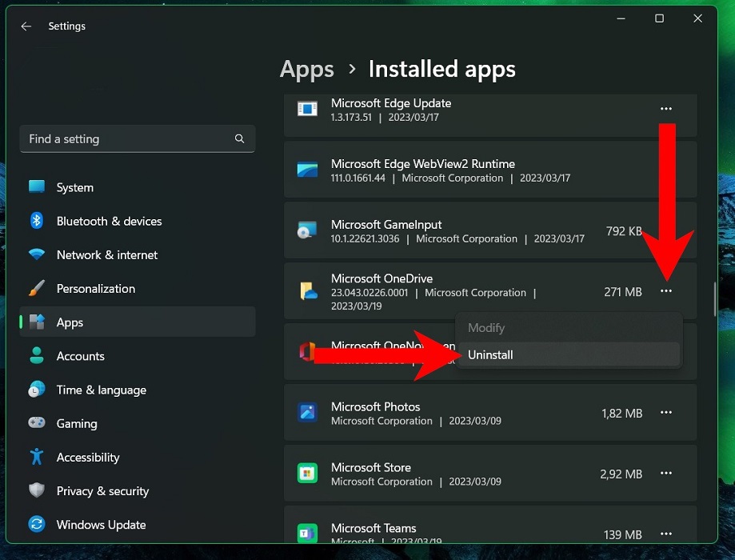Open Privacy & security settings
The height and width of the screenshot is (560, 735).
[x=103, y=491]
